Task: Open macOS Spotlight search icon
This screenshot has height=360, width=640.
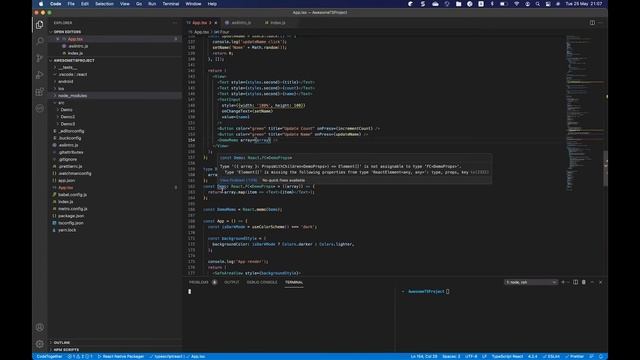Action: click(538, 4)
